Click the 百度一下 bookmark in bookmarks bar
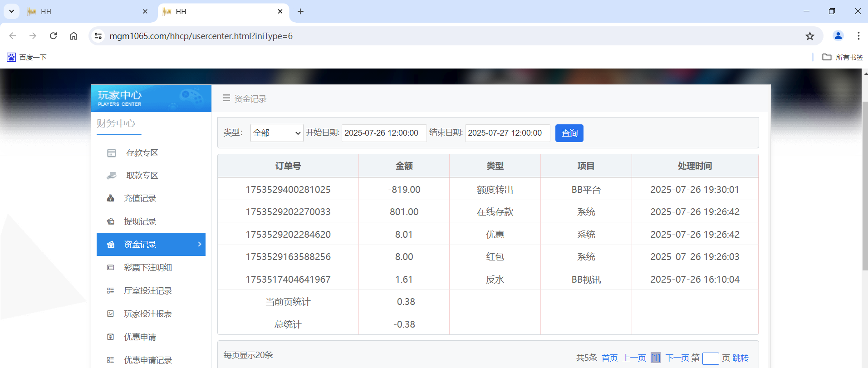 coord(27,57)
